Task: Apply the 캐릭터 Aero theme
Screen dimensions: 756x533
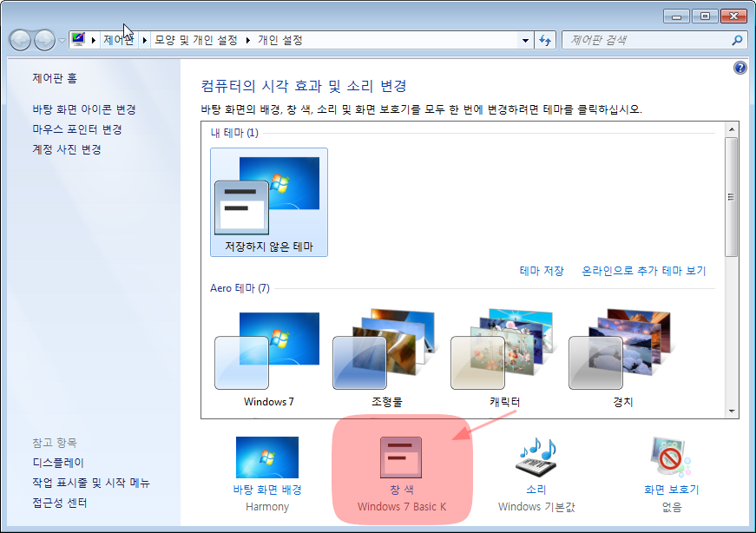Action: click(x=505, y=359)
